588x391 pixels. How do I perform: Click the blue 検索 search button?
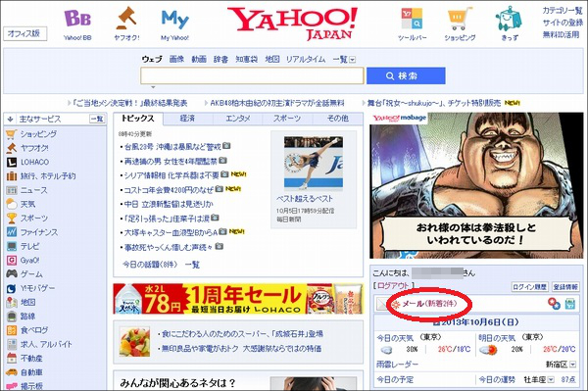pyautogui.click(x=406, y=76)
